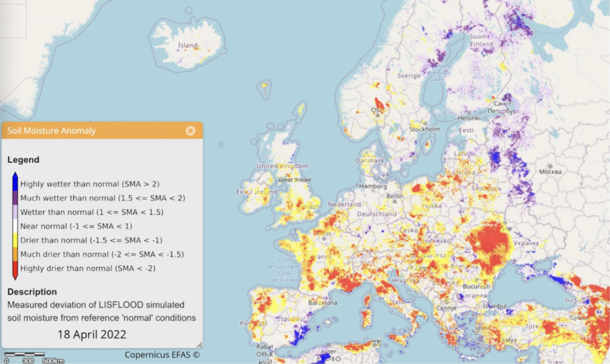
Task: Click the light purple wetter than normal swatch
Action: click(14, 212)
